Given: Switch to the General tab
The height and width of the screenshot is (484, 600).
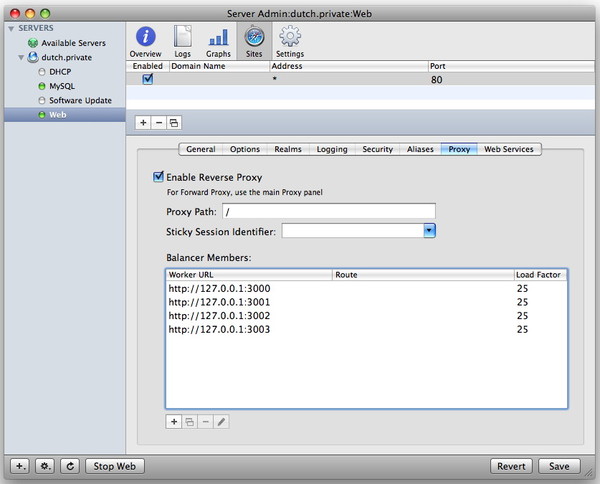Looking at the screenshot, I should pyautogui.click(x=201, y=149).
